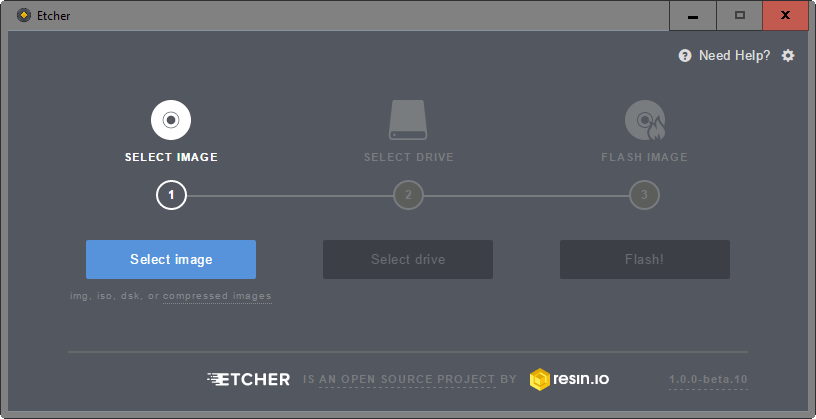Click the Etcher title bar app icon
816x419 pixels.
pyautogui.click(x=24, y=15)
